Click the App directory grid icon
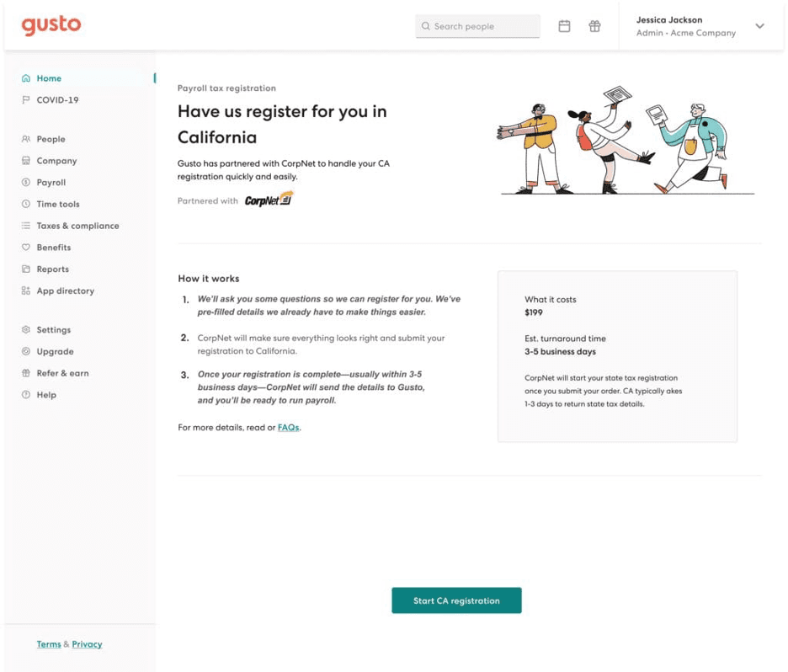Viewport: 788px width, 672px height. pos(26,291)
